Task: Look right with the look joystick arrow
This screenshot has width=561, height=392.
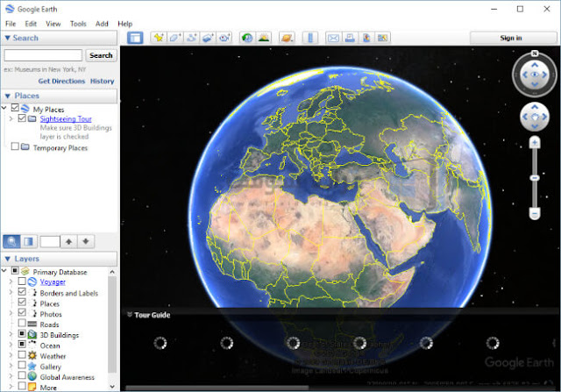Action: (544, 75)
